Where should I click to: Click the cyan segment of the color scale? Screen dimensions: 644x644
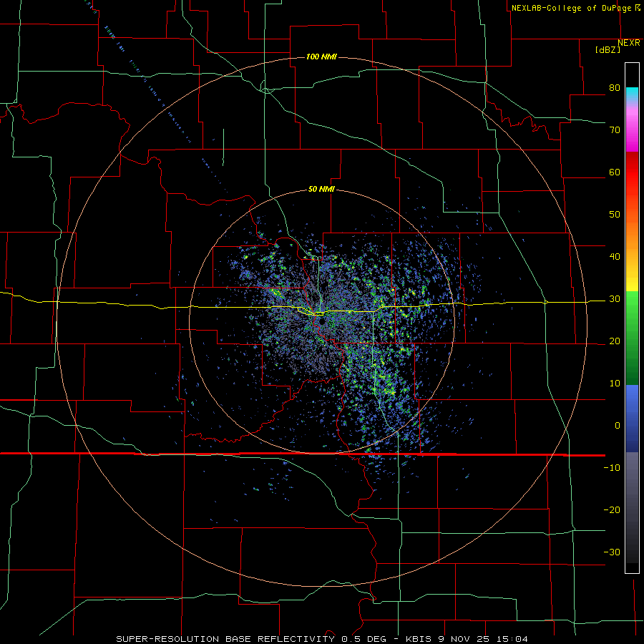coord(632,93)
